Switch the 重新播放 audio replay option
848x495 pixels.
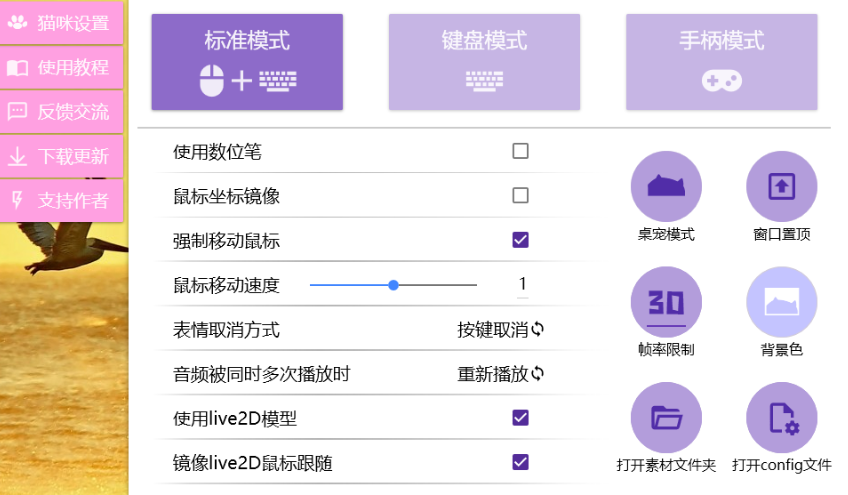(500, 374)
